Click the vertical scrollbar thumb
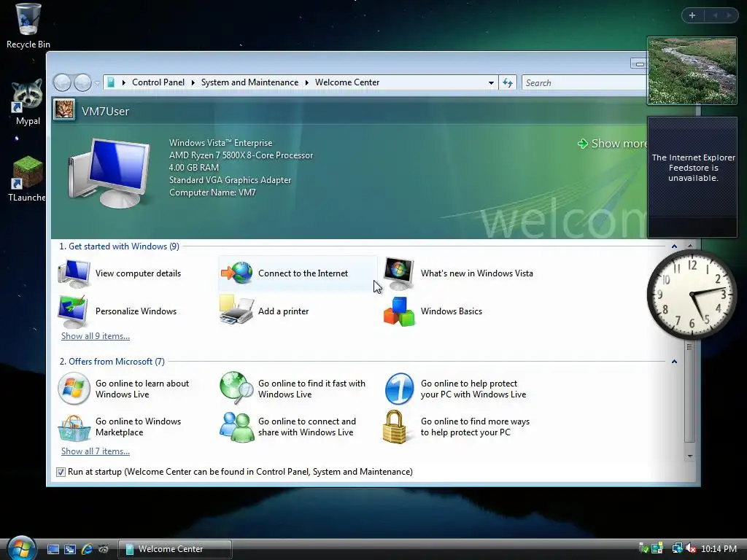This screenshot has width=747, height=560. [690, 391]
